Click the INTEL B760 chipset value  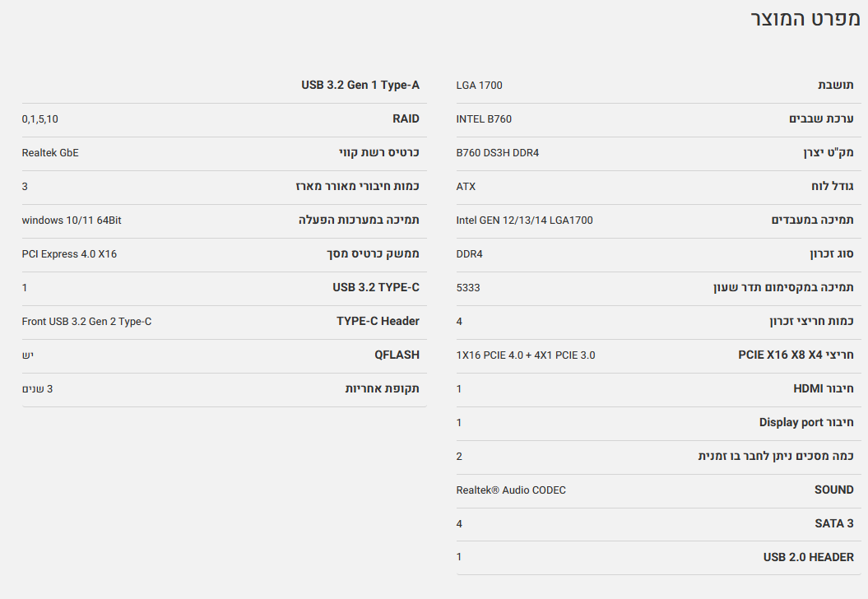pyautogui.click(x=484, y=119)
